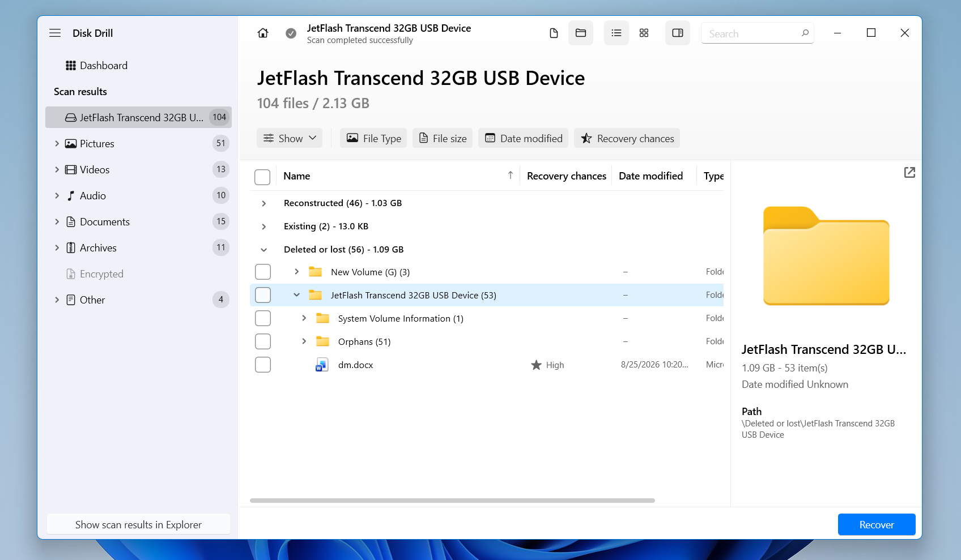Click the New Volume (G) folder icon
The height and width of the screenshot is (560, 961).
tap(315, 272)
